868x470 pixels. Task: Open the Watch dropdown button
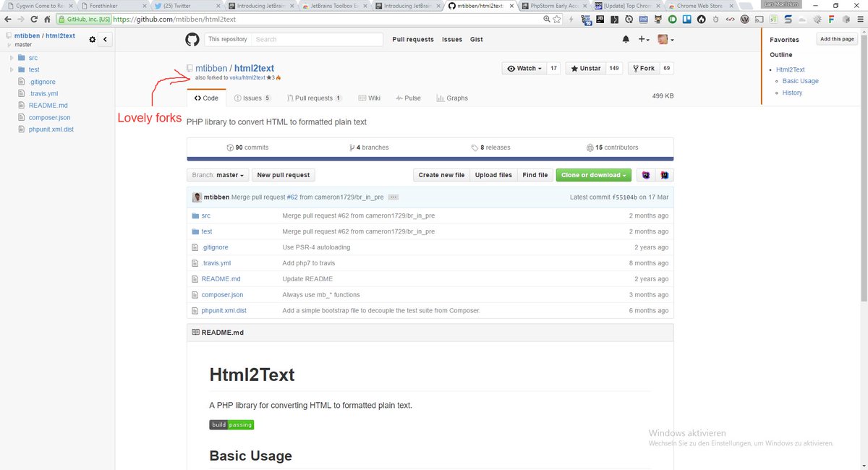pos(524,68)
